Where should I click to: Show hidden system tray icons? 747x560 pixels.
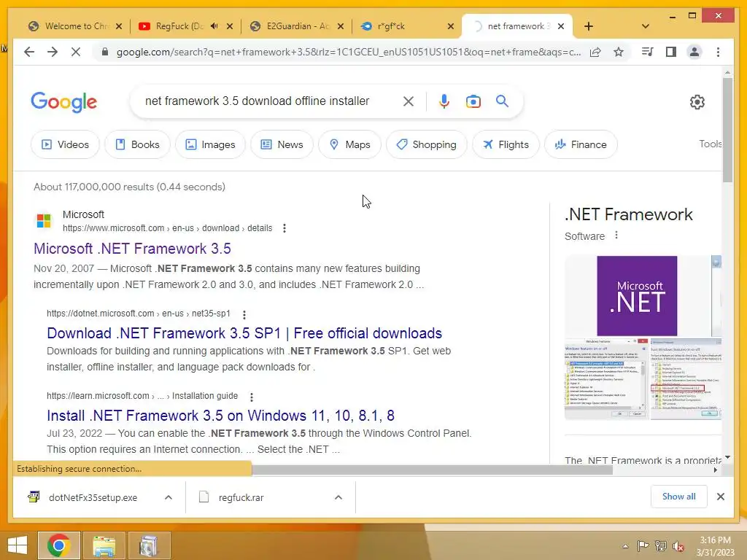(x=625, y=546)
